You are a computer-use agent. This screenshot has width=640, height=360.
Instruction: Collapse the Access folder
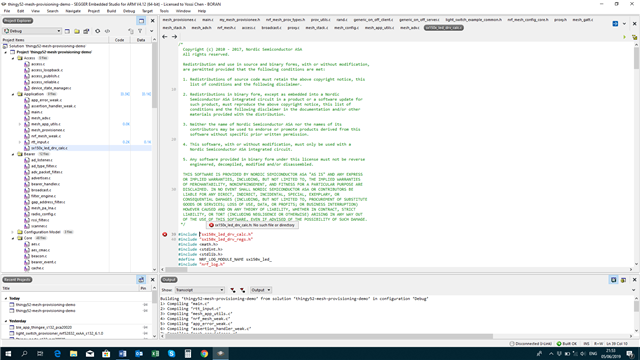[13, 58]
